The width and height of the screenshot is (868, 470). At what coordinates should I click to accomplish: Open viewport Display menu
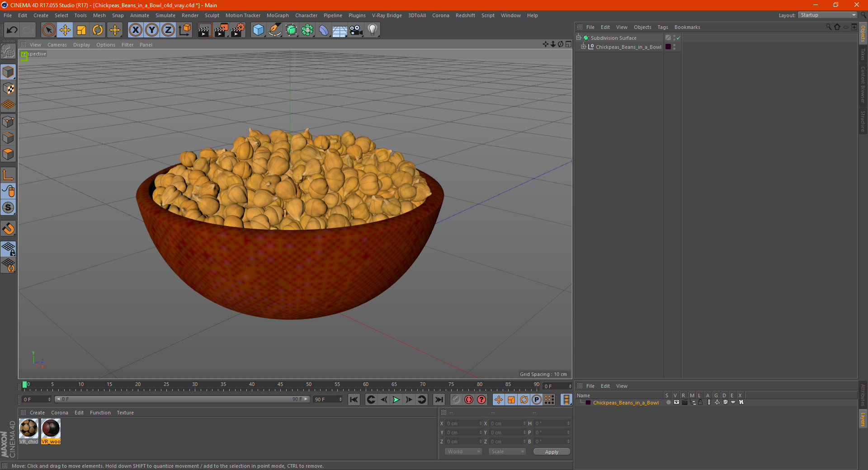[x=82, y=45]
